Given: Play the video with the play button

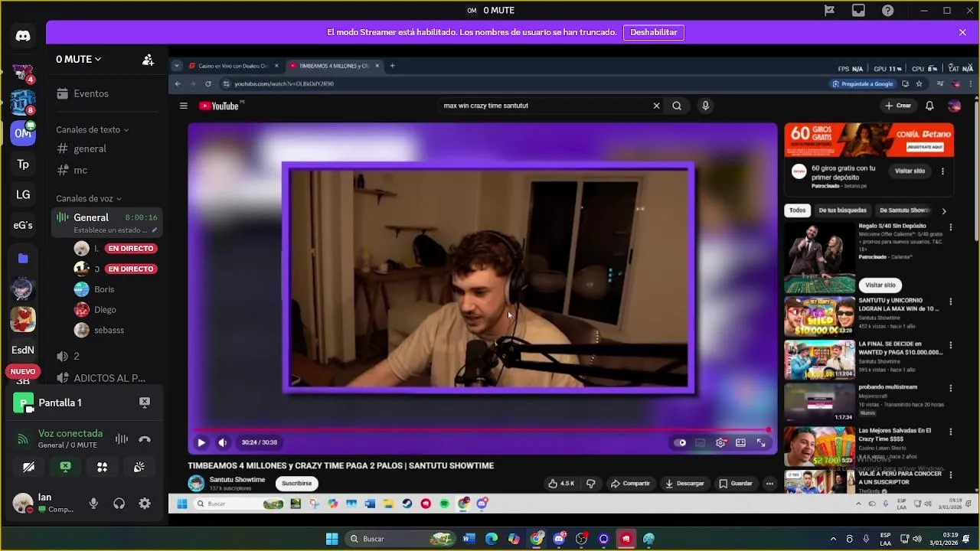Looking at the screenshot, I should [x=201, y=442].
